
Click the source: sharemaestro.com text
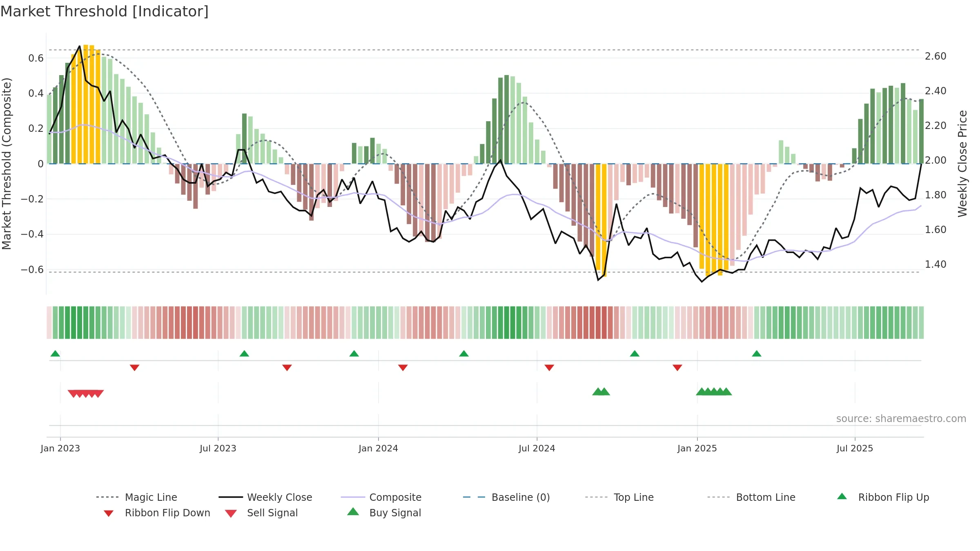tap(901, 419)
